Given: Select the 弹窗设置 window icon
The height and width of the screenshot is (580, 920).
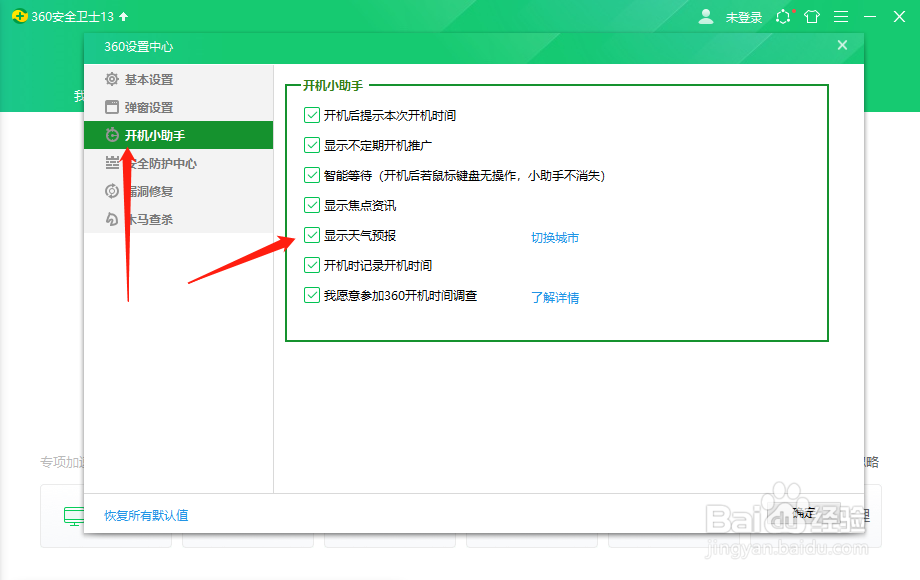Looking at the screenshot, I should [110, 107].
